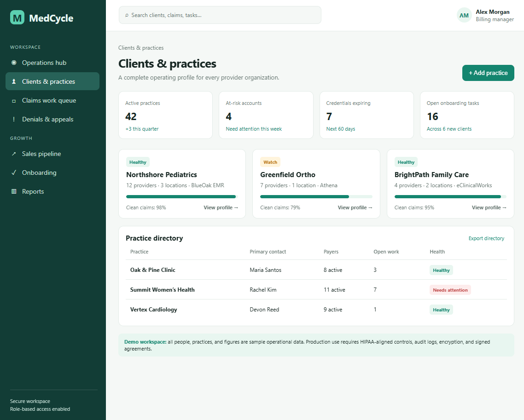This screenshot has height=420, width=524.
Task: Click primary contact Maria Santos
Action: click(265, 270)
